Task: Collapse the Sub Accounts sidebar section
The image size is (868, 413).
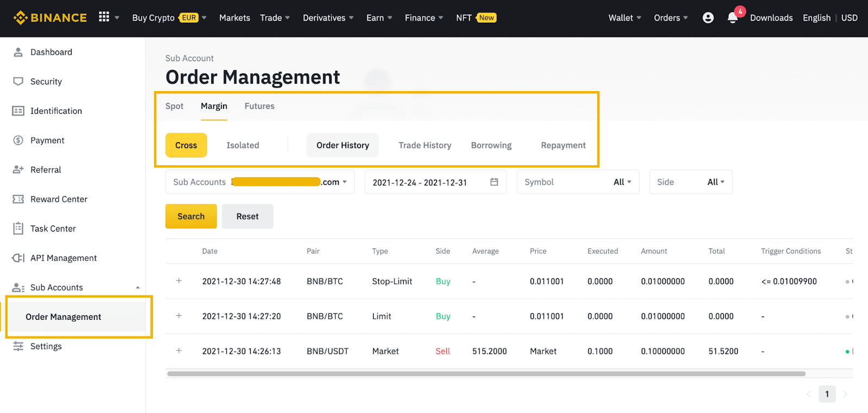Action: coord(138,288)
